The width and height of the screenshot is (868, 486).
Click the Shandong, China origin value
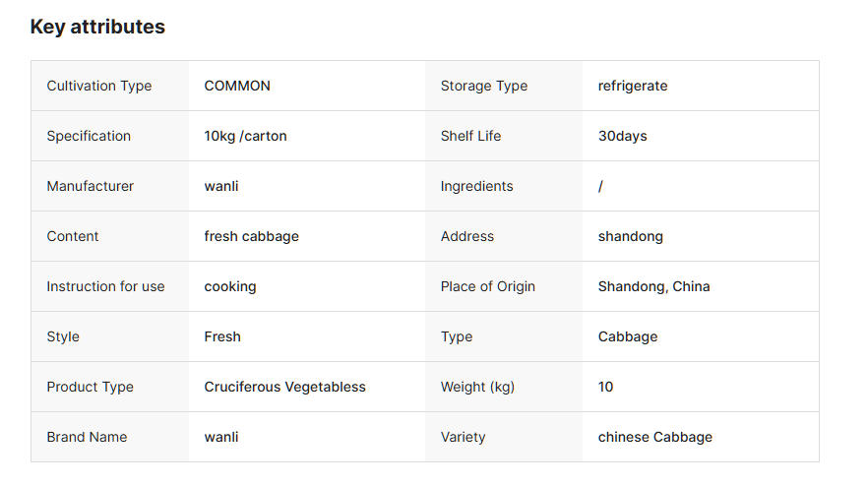(653, 286)
